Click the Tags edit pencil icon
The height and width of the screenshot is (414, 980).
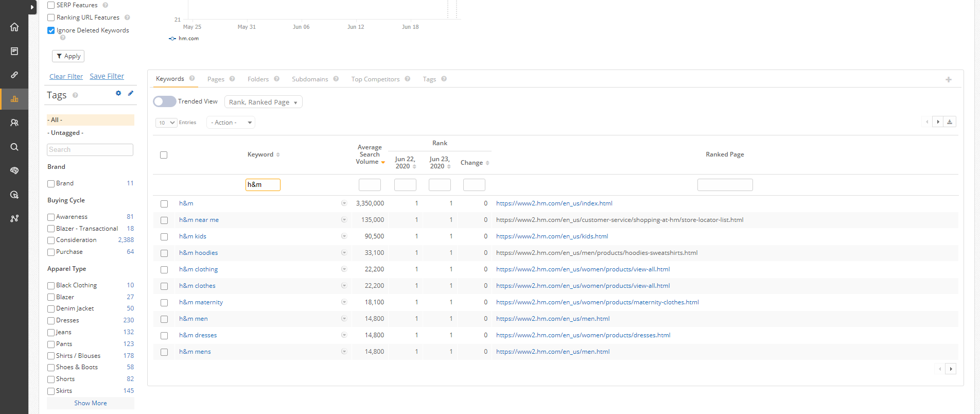click(x=131, y=93)
